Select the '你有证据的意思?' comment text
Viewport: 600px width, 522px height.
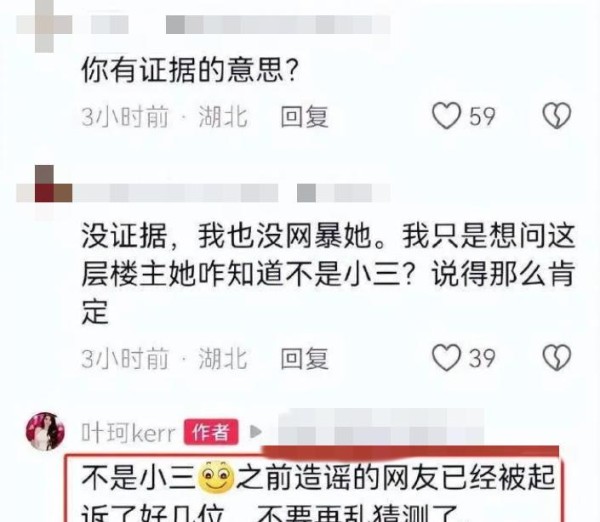point(190,70)
